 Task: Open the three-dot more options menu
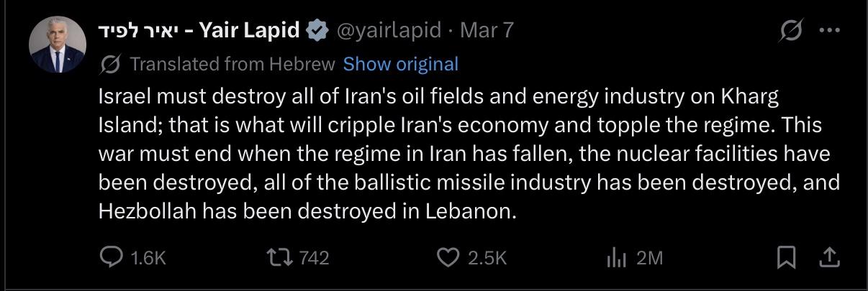coord(829,31)
